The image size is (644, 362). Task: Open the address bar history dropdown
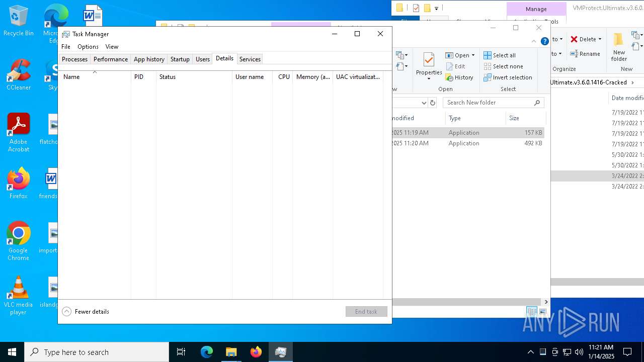pyautogui.click(x=424, y=103)
